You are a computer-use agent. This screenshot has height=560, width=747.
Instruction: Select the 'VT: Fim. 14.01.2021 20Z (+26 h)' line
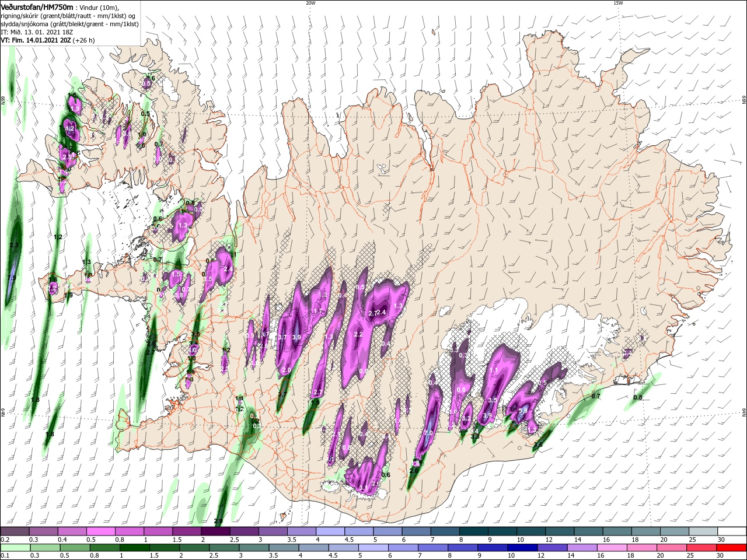coord(48,40)
